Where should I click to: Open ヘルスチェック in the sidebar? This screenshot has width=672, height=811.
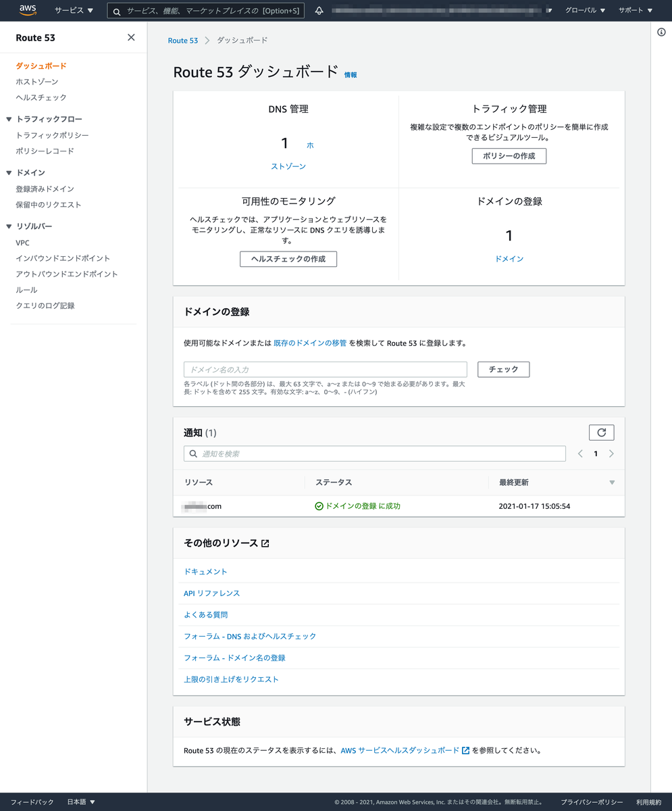(x=41, y=97)
